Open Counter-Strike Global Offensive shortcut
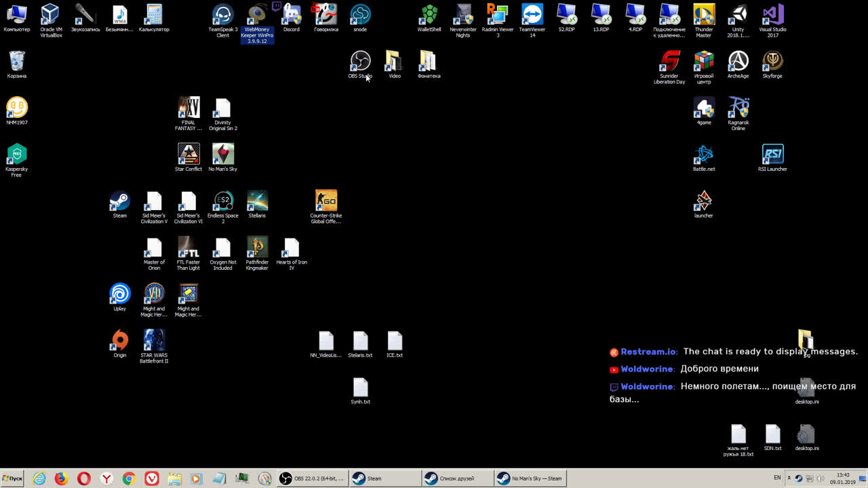This screenshot has width=868, height=488. [x=325, y=201]
